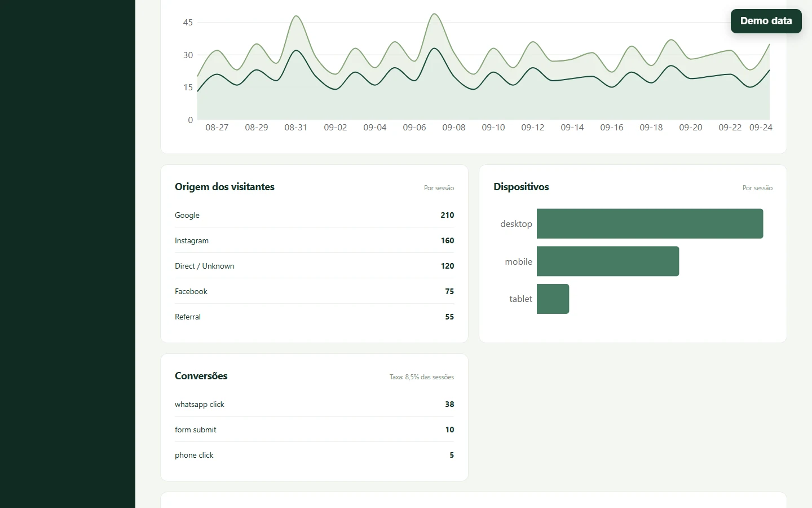Click the 08-31 date on chart axis
812x508 pixels.
tap(296, 128)
